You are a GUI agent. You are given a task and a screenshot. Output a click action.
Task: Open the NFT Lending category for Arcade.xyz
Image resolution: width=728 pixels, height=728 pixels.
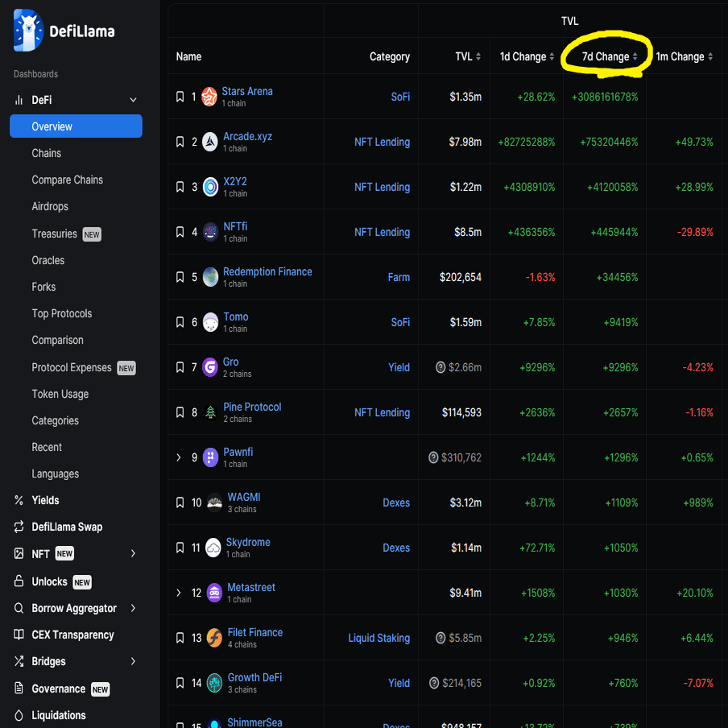pos(382,142)
